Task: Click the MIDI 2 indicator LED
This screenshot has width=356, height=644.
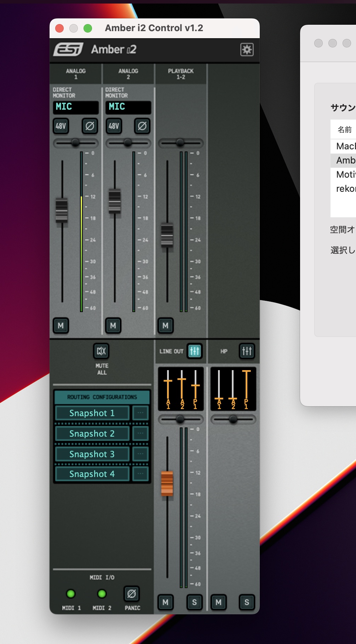Action: tap(102, 594)
